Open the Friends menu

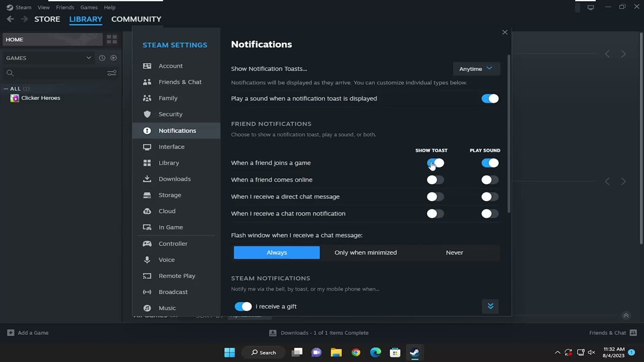(x=65, y=8)
